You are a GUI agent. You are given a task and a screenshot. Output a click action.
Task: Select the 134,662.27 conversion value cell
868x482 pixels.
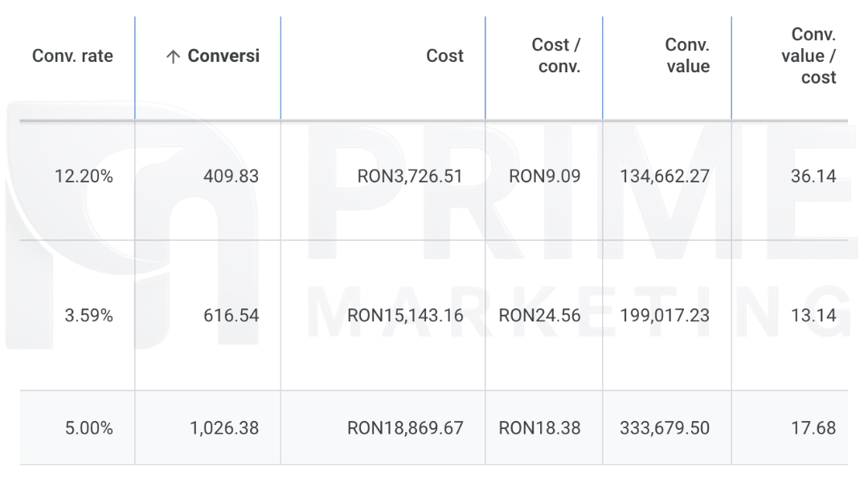coord(665,177)
